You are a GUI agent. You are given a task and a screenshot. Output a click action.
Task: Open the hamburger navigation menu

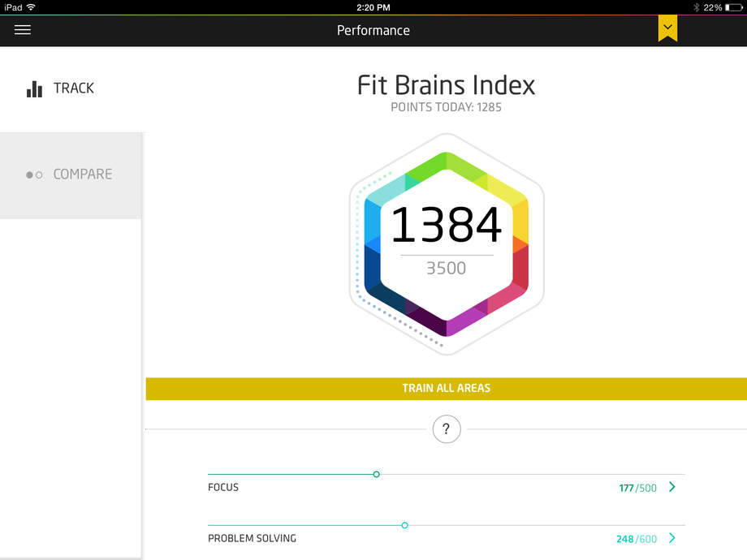23,30
